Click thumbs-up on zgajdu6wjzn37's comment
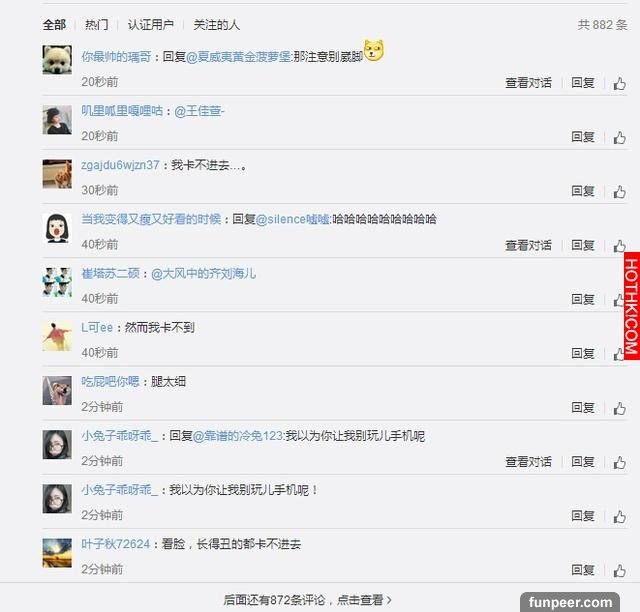Image resolution: width=640 pixels, height=612 pixels. [x=619, y=191]
